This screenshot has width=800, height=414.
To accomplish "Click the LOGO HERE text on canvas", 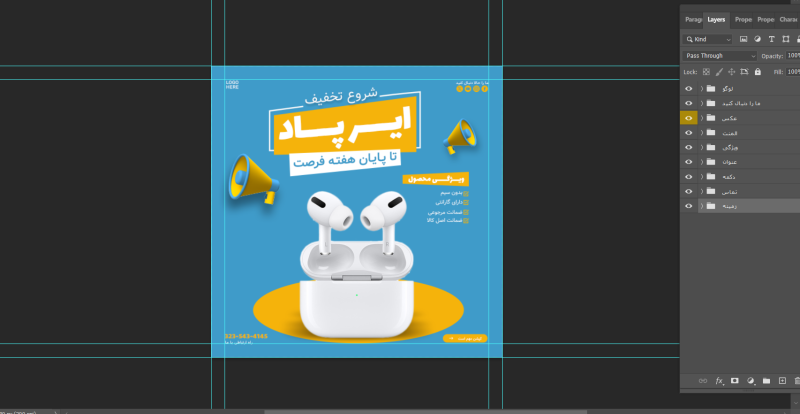I will pos(232,85).
